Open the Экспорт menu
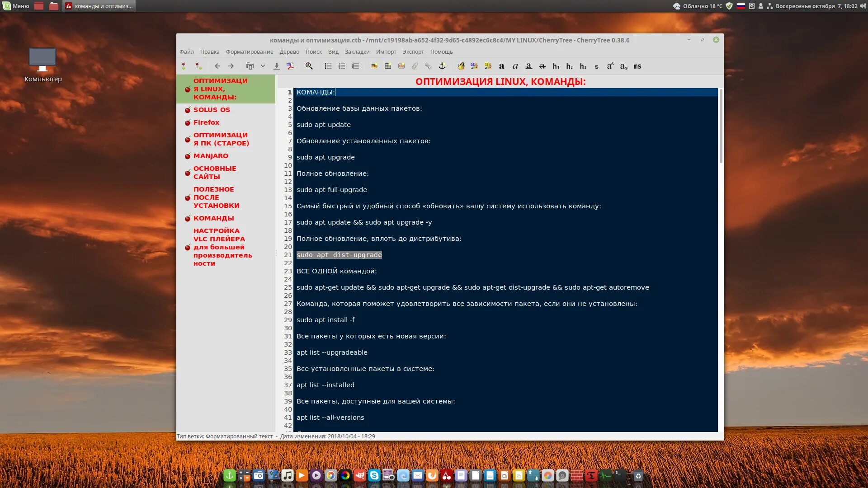 [x=413, y=52]
